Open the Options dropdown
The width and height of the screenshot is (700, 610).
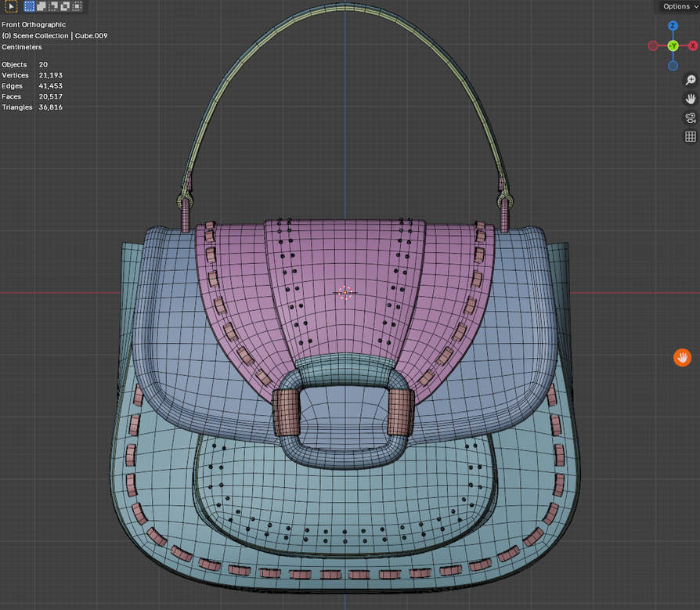677,6
